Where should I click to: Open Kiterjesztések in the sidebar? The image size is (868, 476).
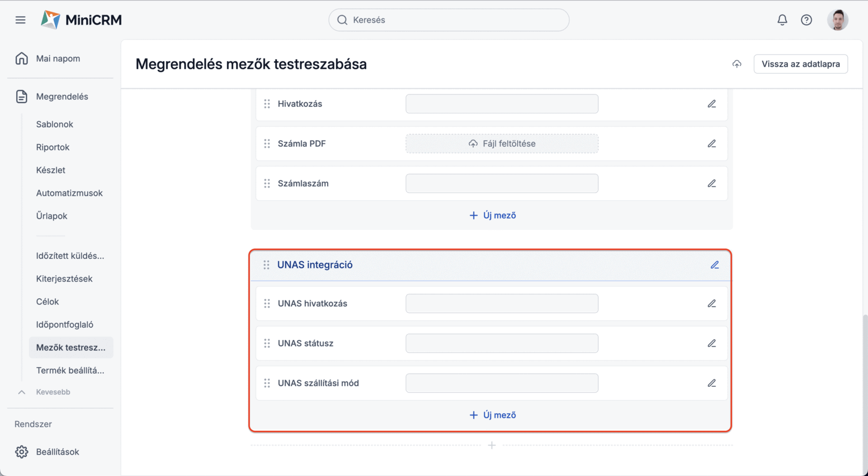(x=64, y=279)
